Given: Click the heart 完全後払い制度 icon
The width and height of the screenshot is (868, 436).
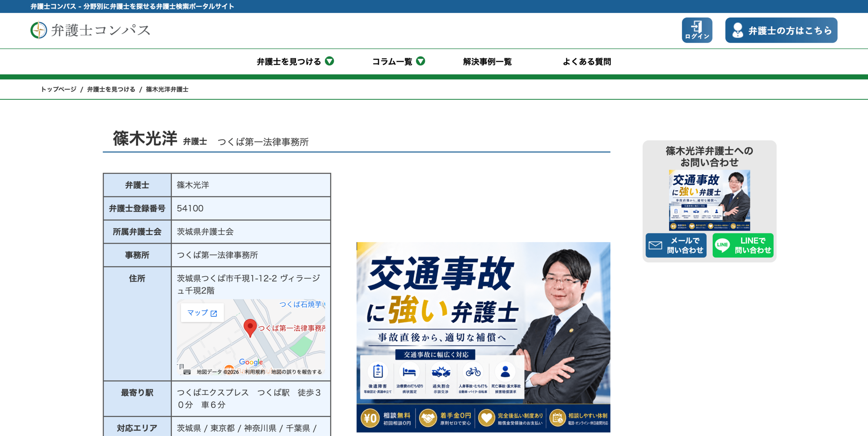Looking at the screenshot, I should click(x=487, y=418).
